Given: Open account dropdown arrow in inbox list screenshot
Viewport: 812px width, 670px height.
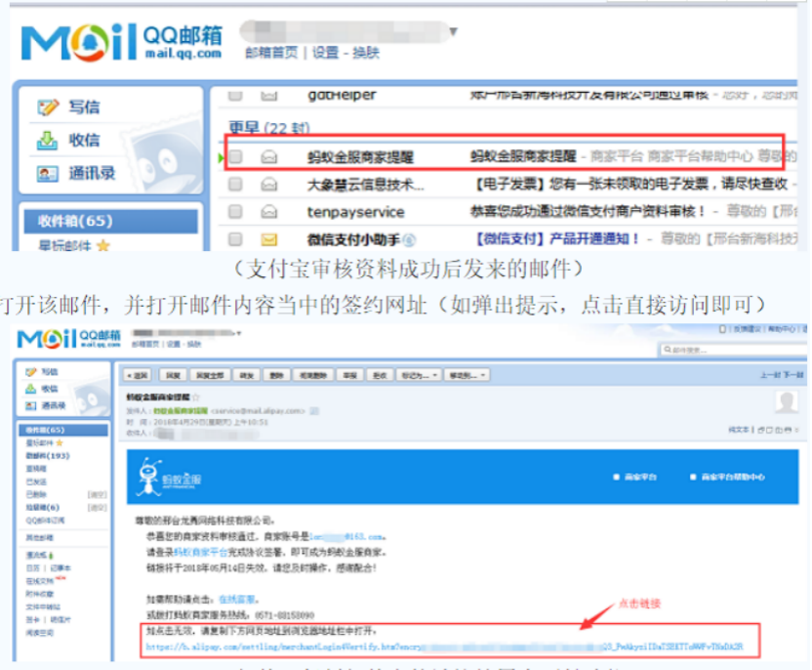Looking at the screenshot, I should [x=453, y=31].
